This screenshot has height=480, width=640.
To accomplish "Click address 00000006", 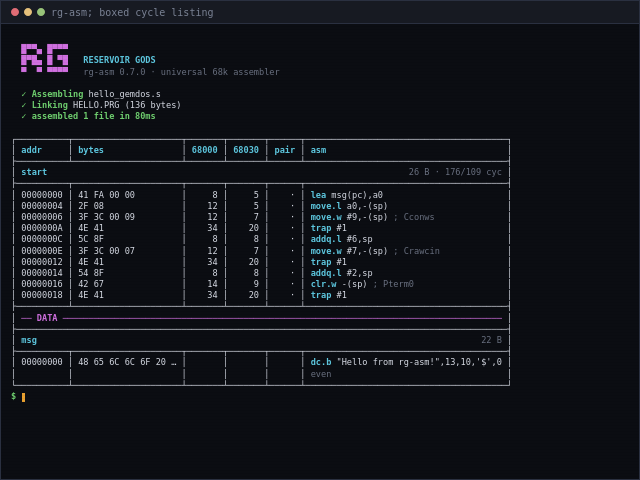I will tap(42, 217).
